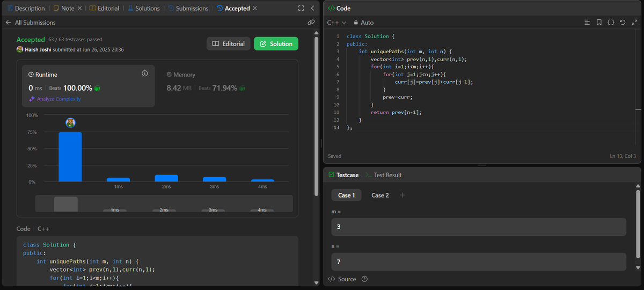Copy submission link via chain icon
This screenshot has width=644, height=290.
pos(311,23)
